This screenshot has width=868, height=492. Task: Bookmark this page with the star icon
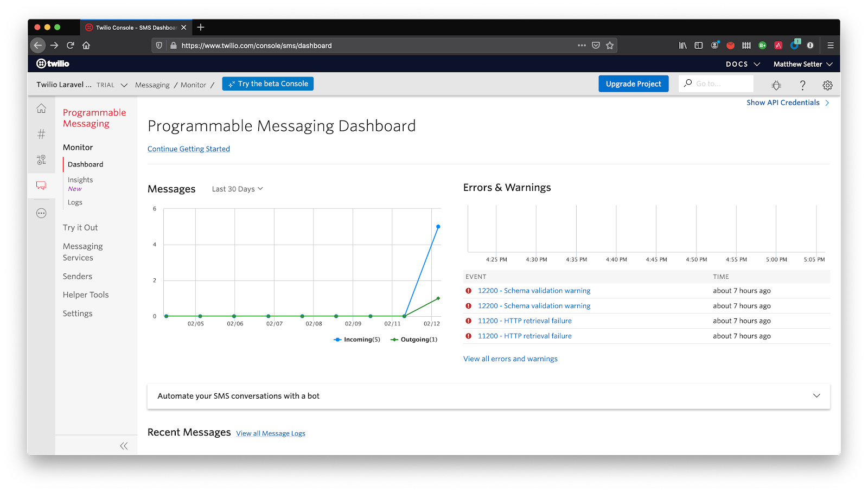point(610,46)
